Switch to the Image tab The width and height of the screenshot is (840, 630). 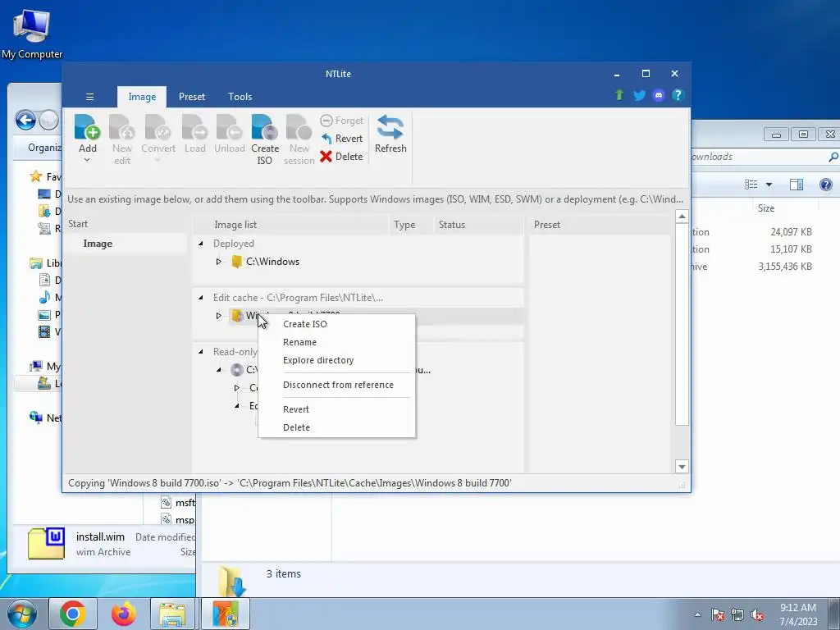pos(142,97)
